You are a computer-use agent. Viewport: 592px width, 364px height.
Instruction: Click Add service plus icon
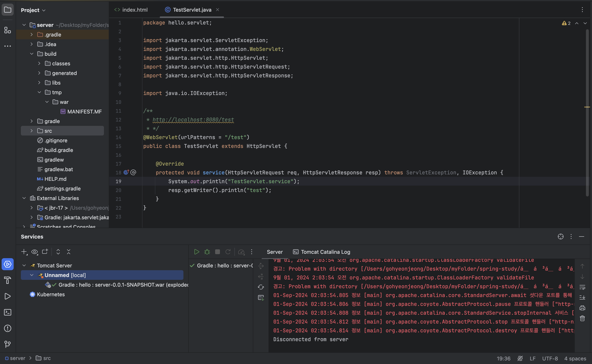(x=24, y=252)
